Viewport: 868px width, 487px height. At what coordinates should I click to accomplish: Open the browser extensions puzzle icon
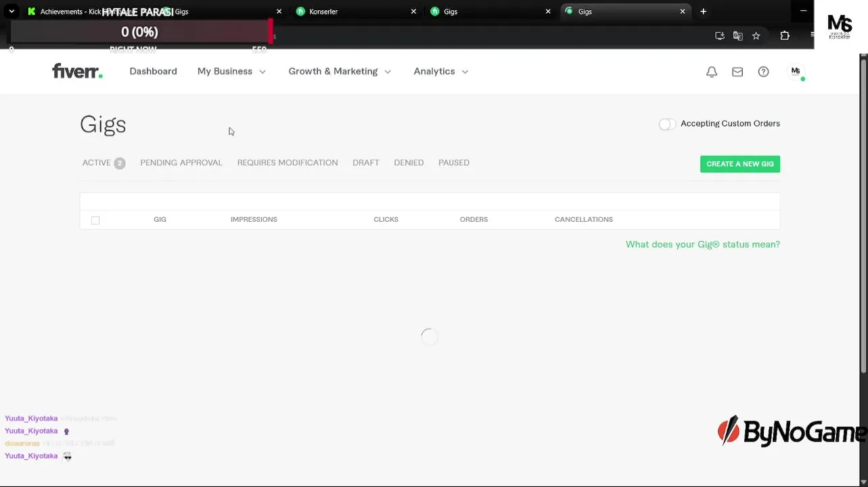[x=785, y=36]
